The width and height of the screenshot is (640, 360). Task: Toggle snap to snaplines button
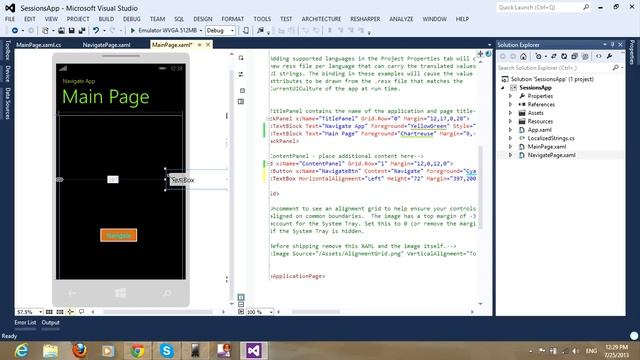point(71,312)
